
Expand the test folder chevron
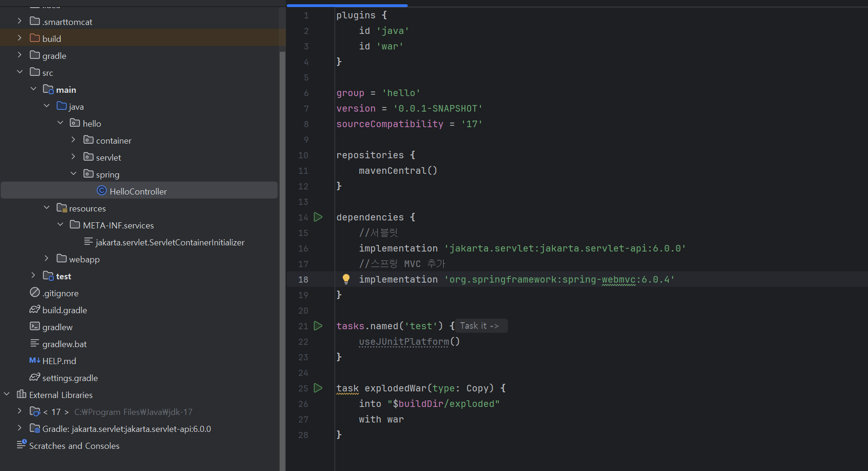tap(33, 276)
